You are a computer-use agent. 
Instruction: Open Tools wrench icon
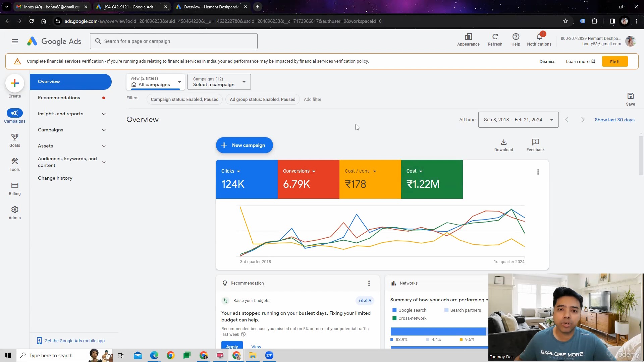(15, 161)
